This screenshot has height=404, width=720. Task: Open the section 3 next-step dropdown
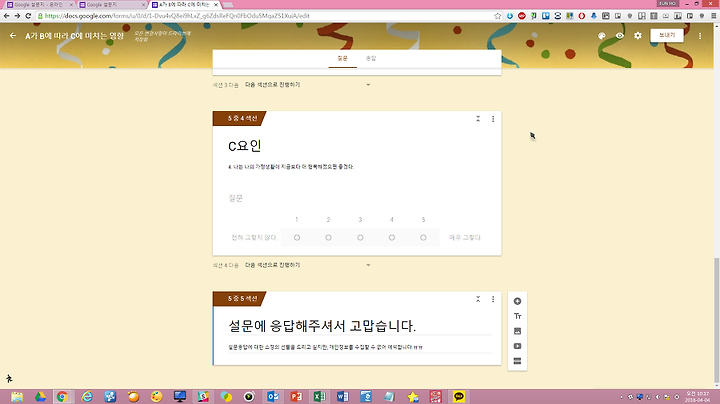point(307,85)
